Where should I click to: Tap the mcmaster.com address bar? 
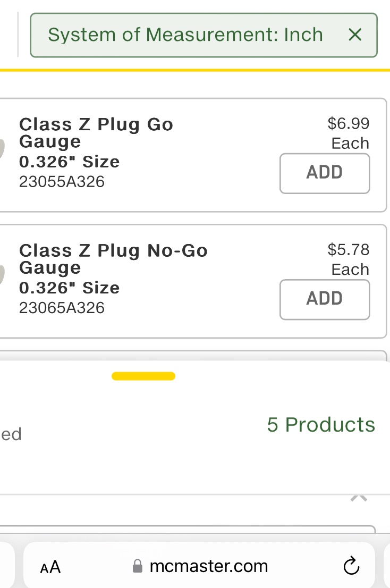(208, 566)
